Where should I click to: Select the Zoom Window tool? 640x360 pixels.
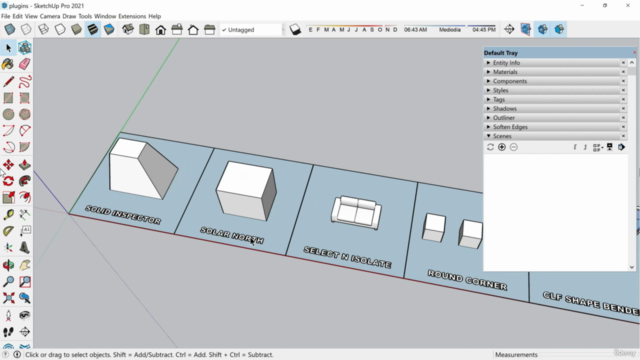[x=24, y=282]
